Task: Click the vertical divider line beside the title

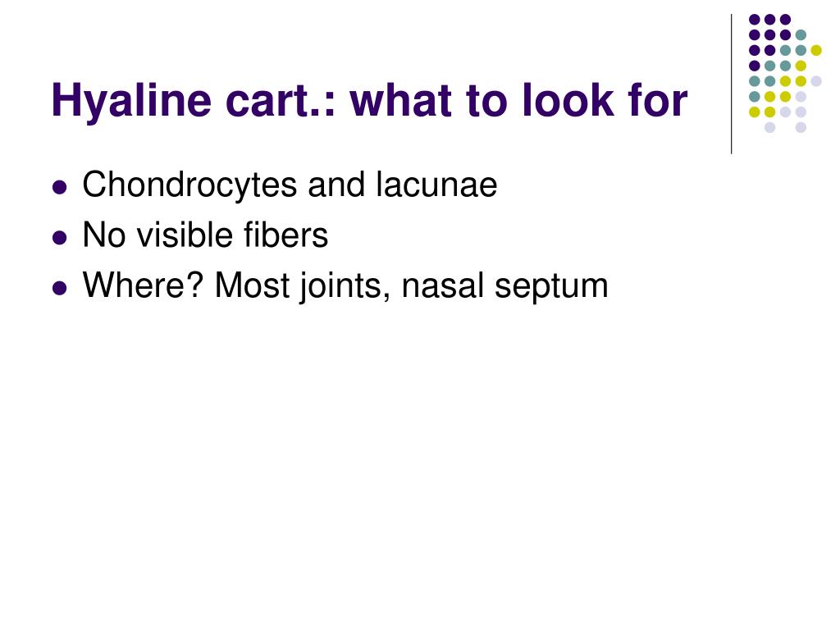Action: point(731,84)
